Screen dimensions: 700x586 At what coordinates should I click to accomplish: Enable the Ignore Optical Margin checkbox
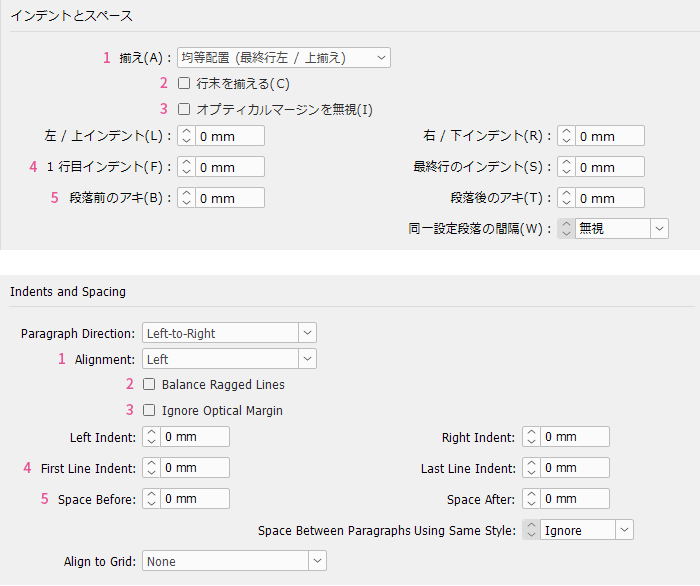click(x=149, y=410)
